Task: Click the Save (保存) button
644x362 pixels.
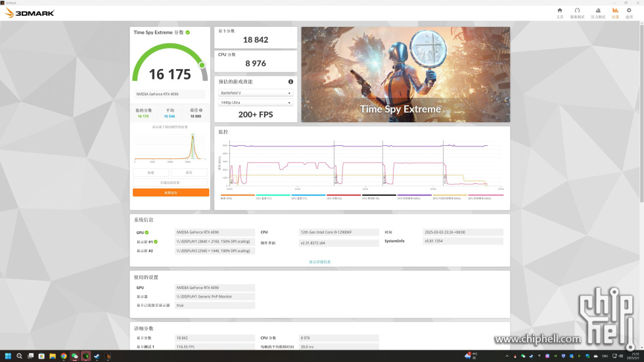Action: [x=189, y=172]
